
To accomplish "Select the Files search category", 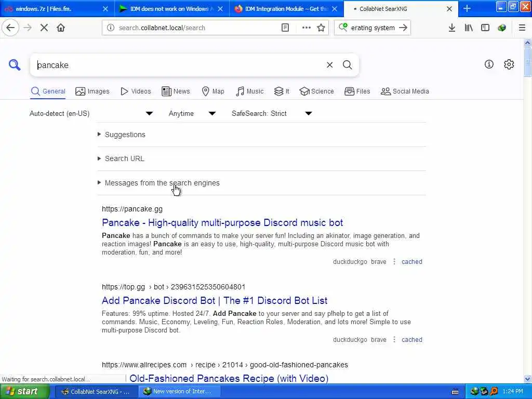I will click(357, 91).
